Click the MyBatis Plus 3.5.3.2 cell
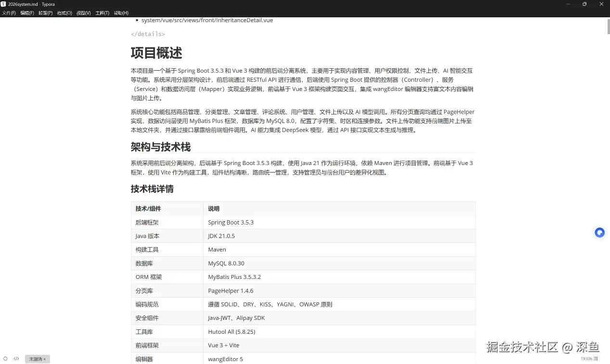This screenshot has width=610, height=364. 339,277
